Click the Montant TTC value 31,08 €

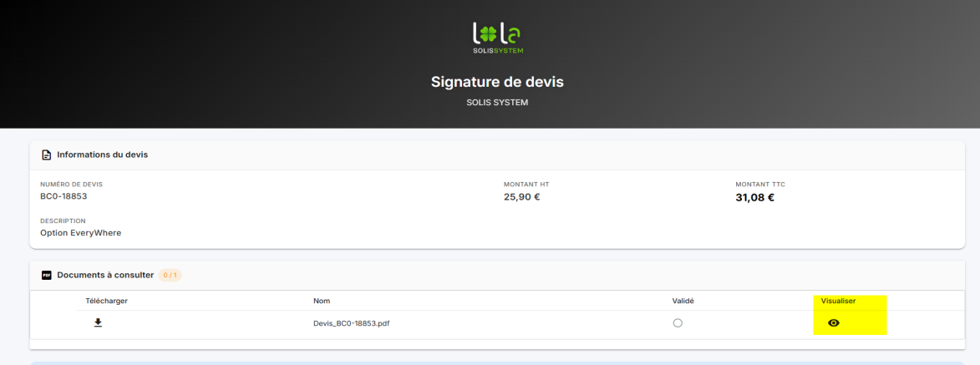pyautogui.click(x=755, y=197)
